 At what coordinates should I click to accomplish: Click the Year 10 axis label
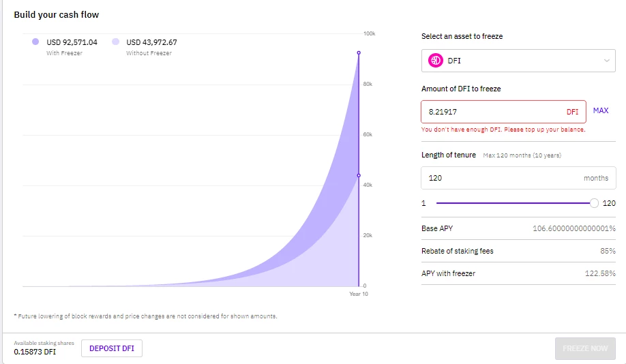coord(359,294)
